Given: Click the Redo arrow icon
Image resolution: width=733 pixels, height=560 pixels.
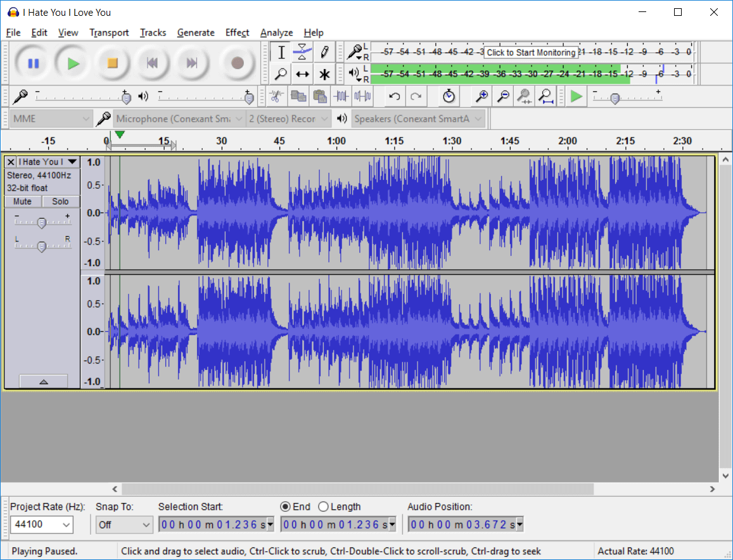Looking at the screenshot, I should (x=416, y=97).
